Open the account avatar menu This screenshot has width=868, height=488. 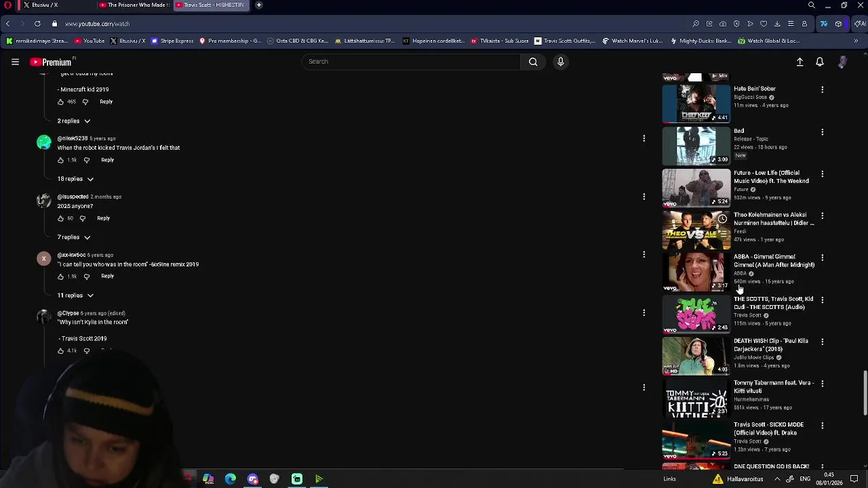[842, 62]
